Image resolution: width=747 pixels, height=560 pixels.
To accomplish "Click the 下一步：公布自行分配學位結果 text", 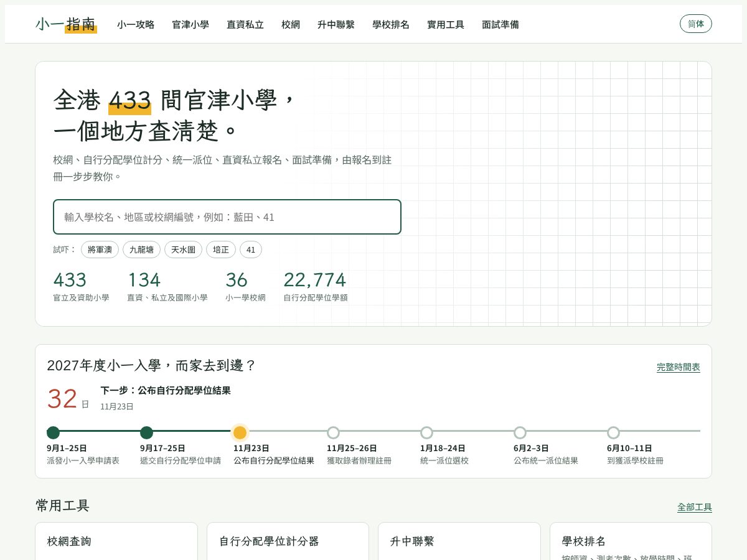I will tap(166, 391).
